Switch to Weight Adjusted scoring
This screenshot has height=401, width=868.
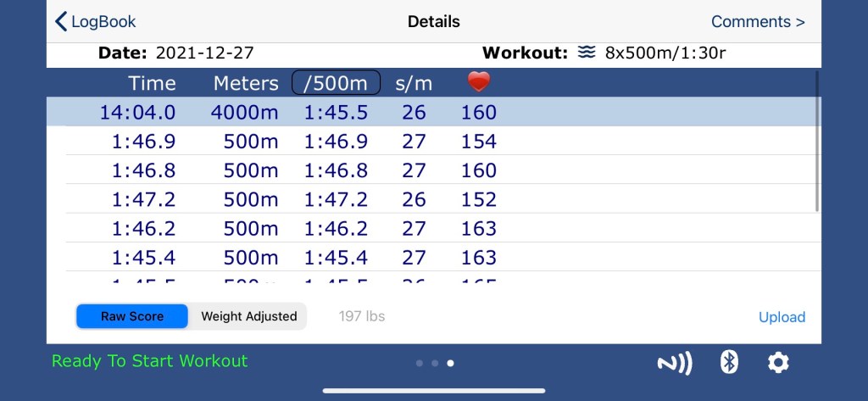tap(248, 316)
